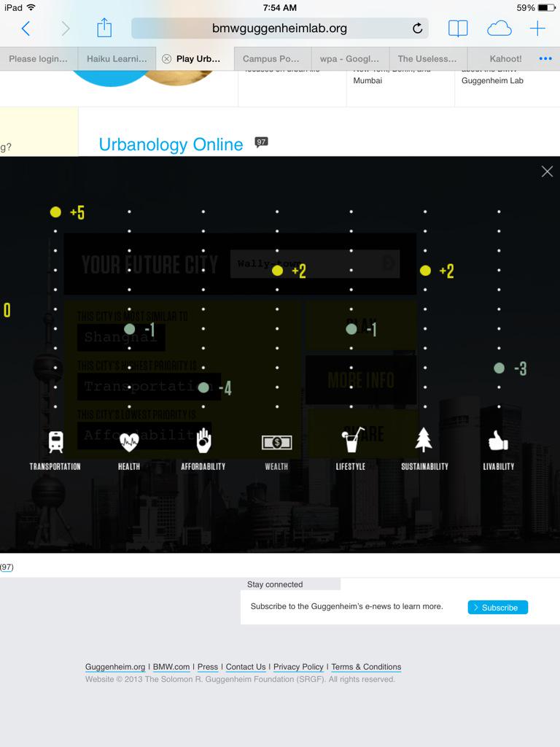Select the Affordability hand icon
The image size is (560, 747).
pos(203,440)
